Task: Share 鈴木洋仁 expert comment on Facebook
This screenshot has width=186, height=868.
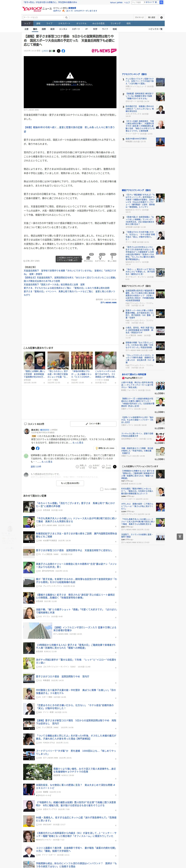Action: coord(38,448)
